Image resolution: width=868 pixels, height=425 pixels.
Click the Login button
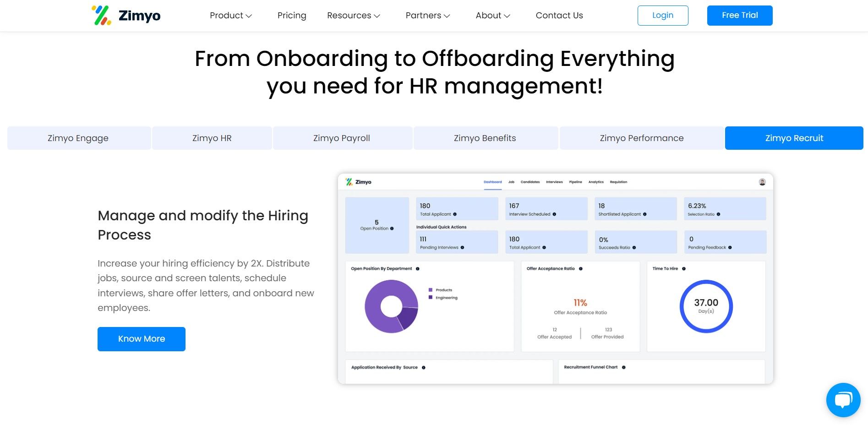[x=663, y=16]
